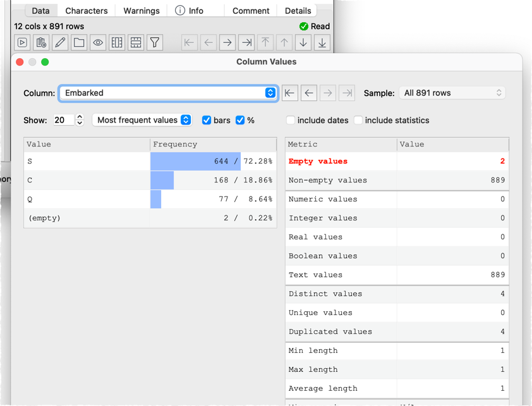Uncheck the bars checkbox
Image resolution: width=532 pixels, height=406 pixels.
207,120
